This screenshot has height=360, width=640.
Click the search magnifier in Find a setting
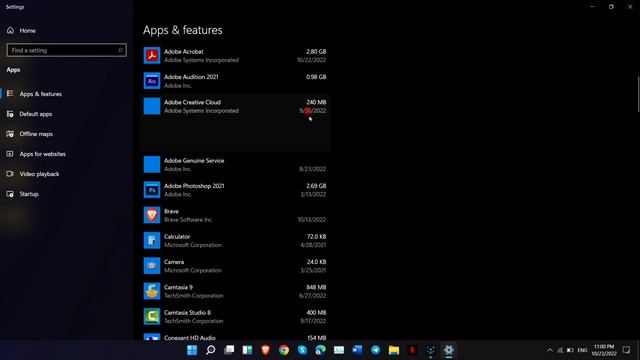[120, 50]
